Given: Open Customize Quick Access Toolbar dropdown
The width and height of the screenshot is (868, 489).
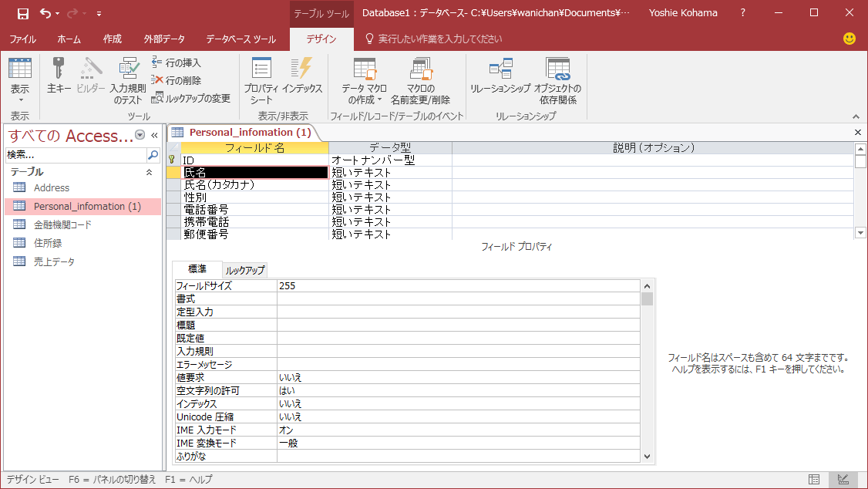Looking at the screenshot, I should pyautogui.click(x=99, y=14).
